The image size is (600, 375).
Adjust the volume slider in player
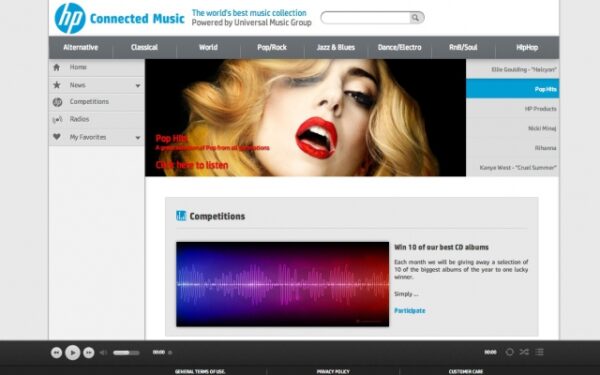pyautogui.click(x=126, y=352)
